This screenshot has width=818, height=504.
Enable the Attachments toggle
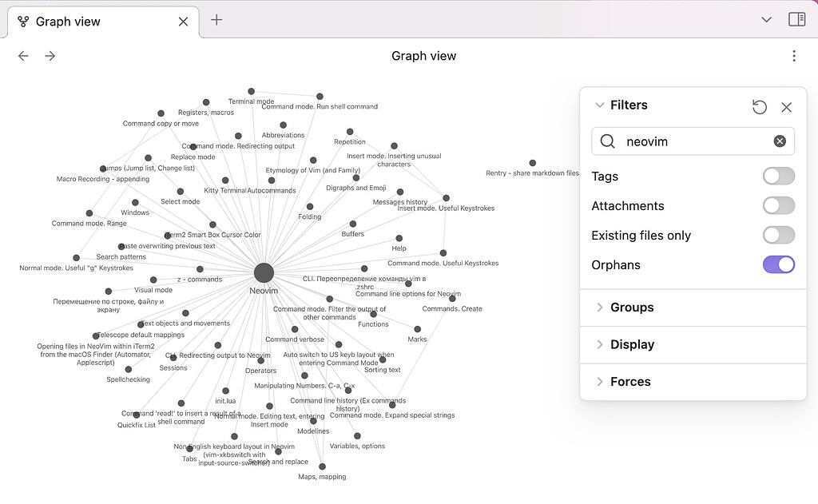[778, 205]
